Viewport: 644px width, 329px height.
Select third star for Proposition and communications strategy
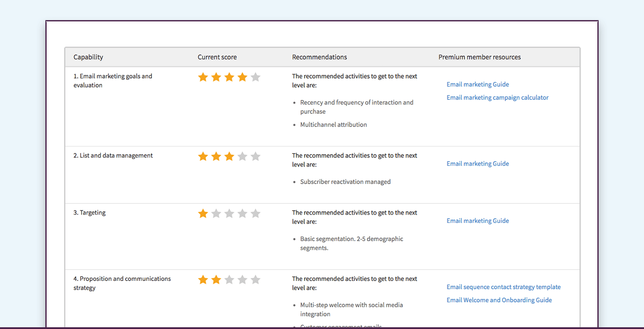229,280
